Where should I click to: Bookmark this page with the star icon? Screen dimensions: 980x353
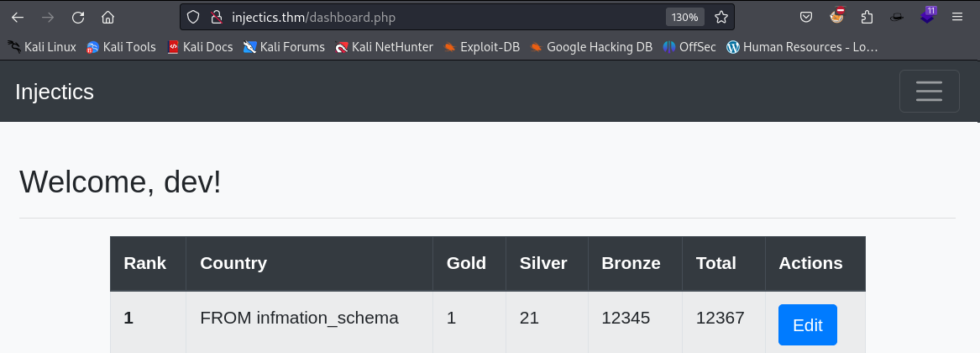tap(721, 17)
